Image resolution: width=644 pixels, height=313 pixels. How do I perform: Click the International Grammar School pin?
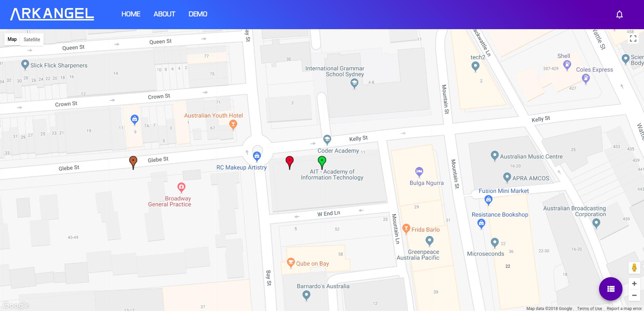point(354,84)
